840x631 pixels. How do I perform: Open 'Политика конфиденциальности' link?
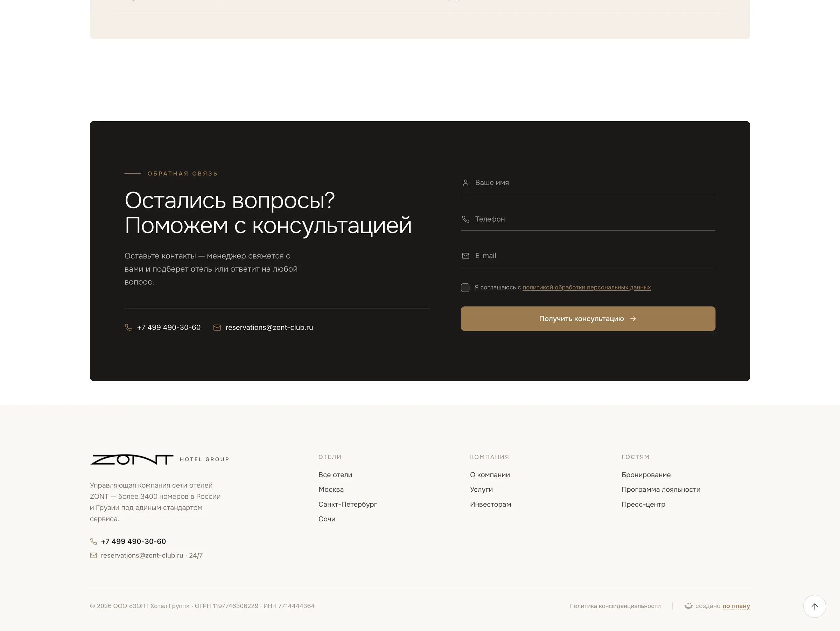click(x=615, y=606)
